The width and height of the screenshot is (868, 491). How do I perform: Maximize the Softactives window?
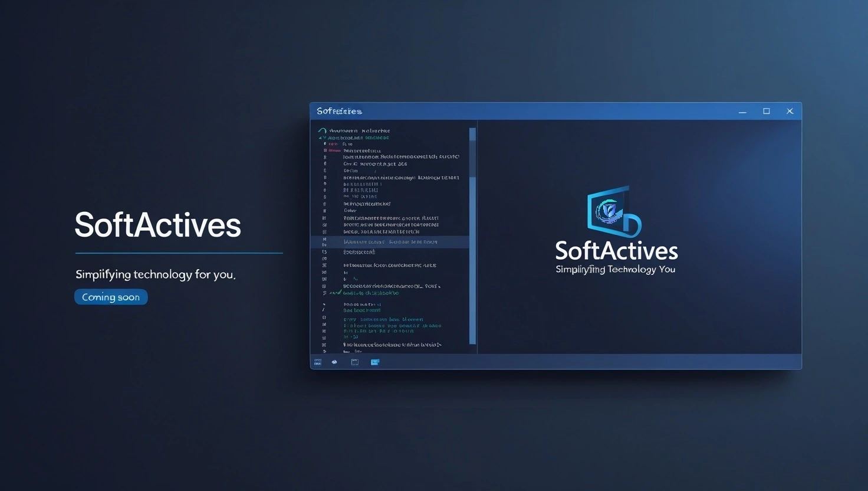click(x=767, y=111)
